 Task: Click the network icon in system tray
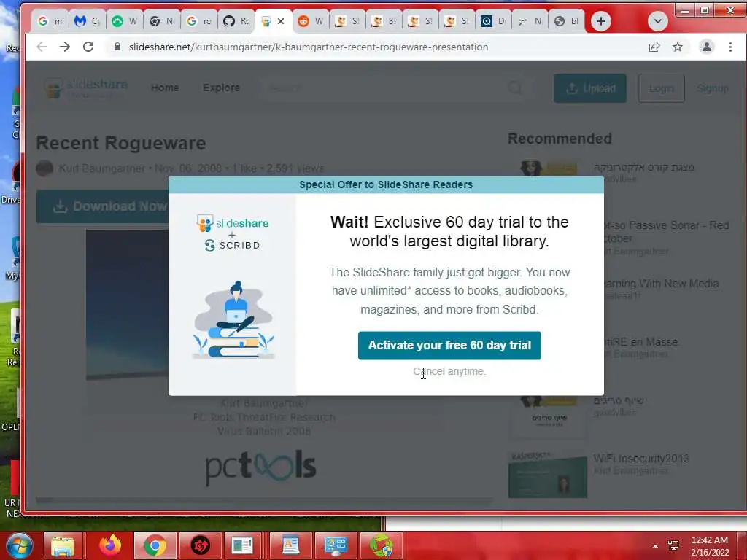coord(673,545)
